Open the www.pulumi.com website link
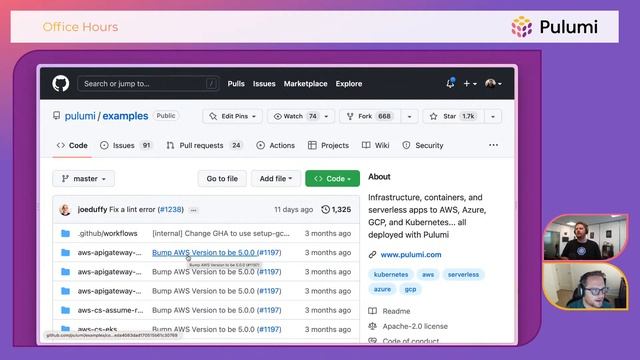640x360 pixels. [411, 255]
